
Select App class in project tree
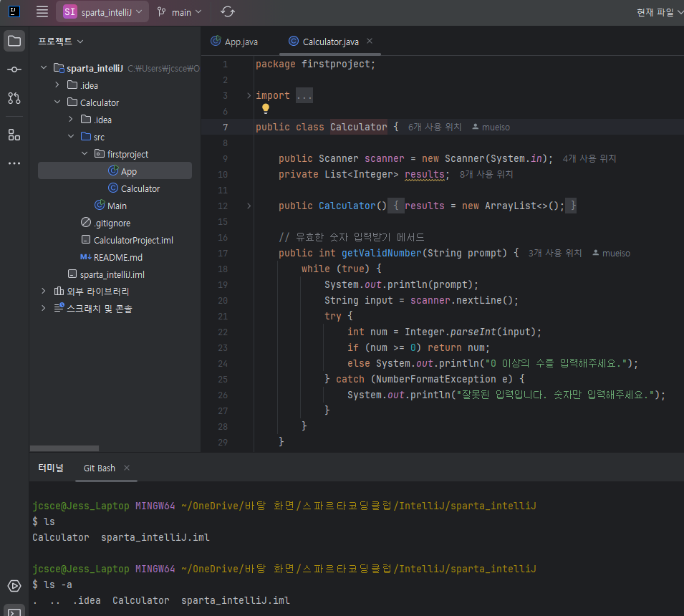pyautogui.click(x=115, y=171)
